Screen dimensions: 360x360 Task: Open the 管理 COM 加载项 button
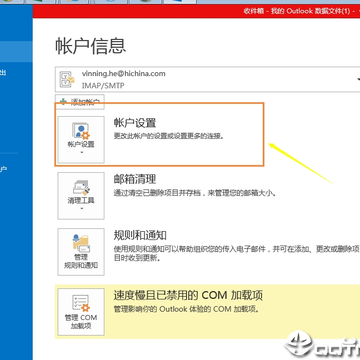(81, 312)
